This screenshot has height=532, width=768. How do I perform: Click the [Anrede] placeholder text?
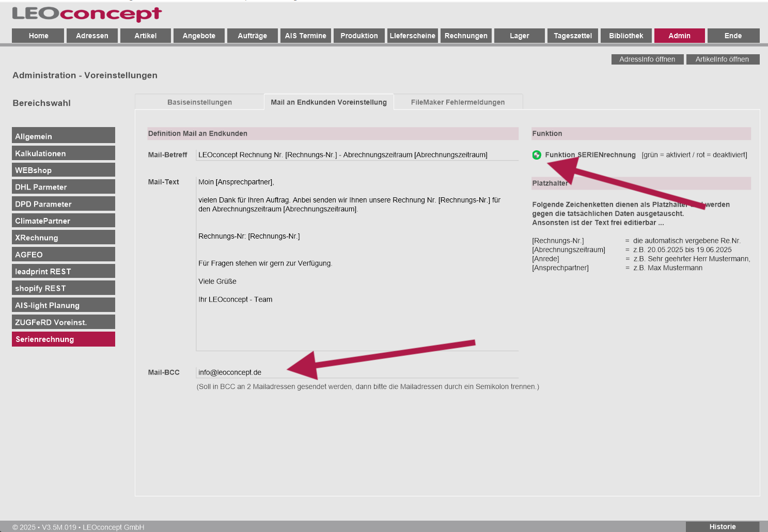545,259
